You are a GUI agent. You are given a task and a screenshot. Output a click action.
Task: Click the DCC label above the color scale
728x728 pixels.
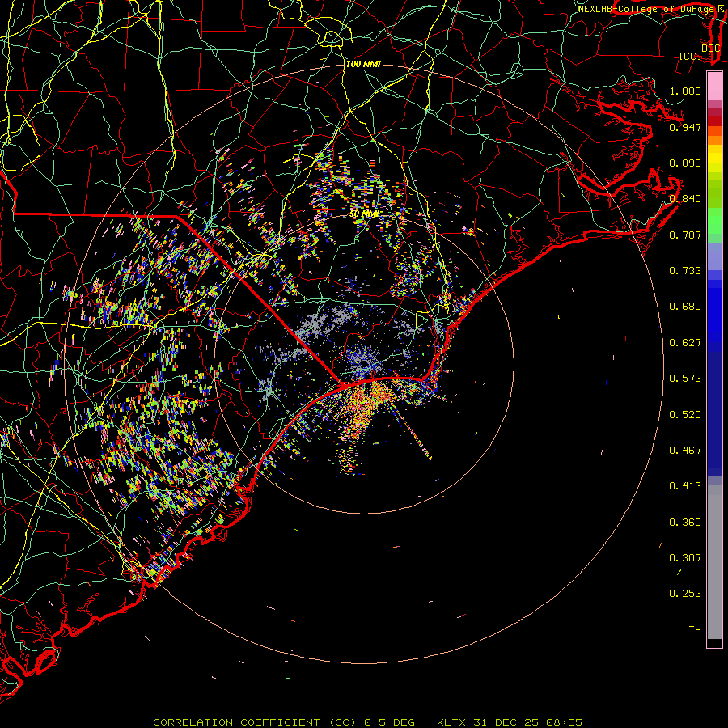(710, 49)
